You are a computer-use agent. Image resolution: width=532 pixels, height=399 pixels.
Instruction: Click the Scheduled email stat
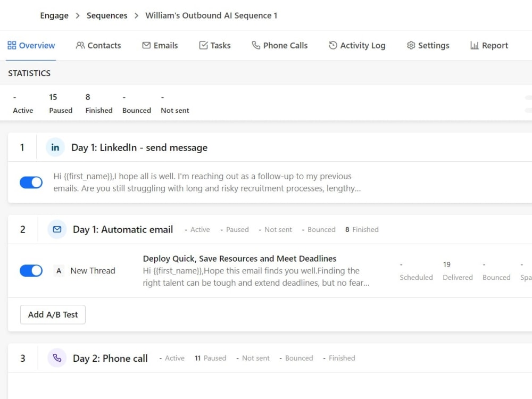416,271
